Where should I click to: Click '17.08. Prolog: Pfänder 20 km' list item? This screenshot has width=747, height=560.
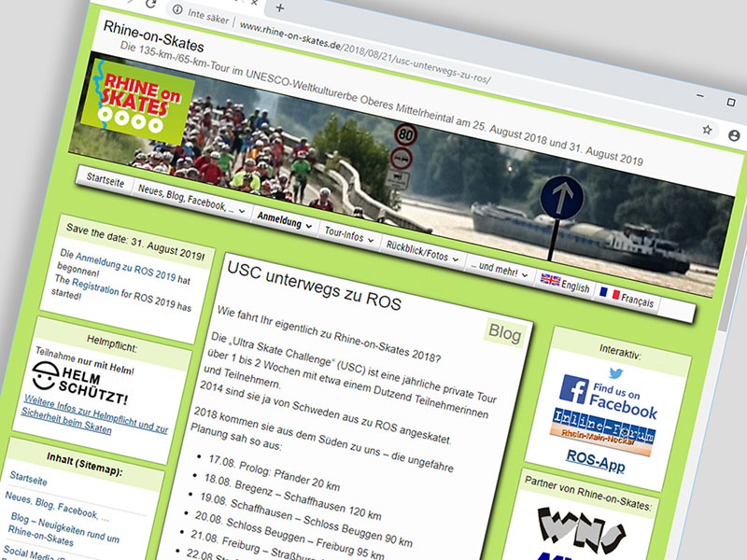pos(274,472)
